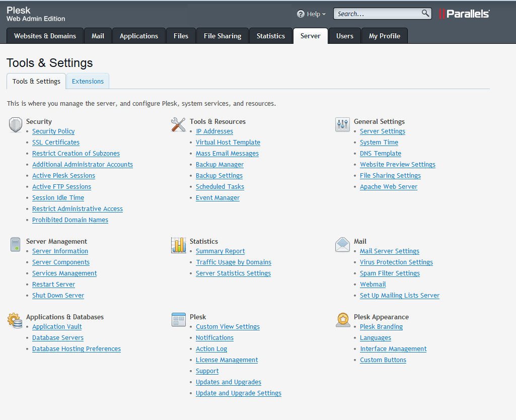Open Spam Filter Settings
516x420 pixels.
click(x=390, y=273)
